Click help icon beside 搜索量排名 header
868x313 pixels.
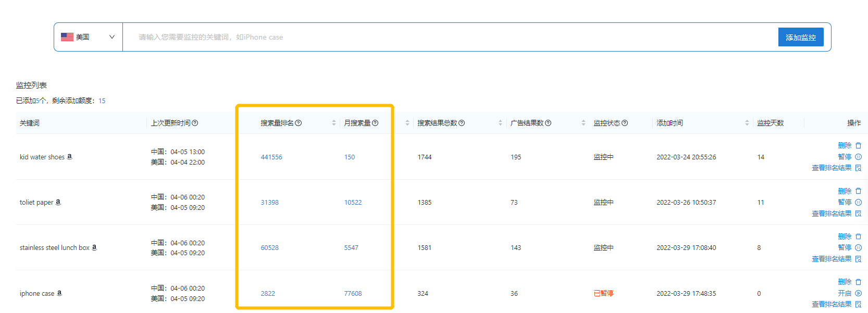[x=299, y=123]
